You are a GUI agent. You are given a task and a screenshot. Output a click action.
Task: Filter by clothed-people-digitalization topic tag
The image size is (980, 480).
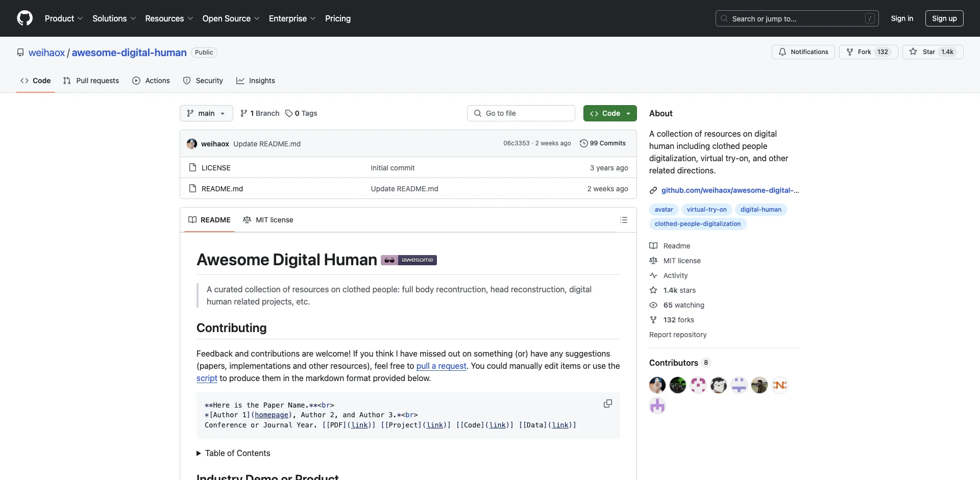tap(698, 224)
